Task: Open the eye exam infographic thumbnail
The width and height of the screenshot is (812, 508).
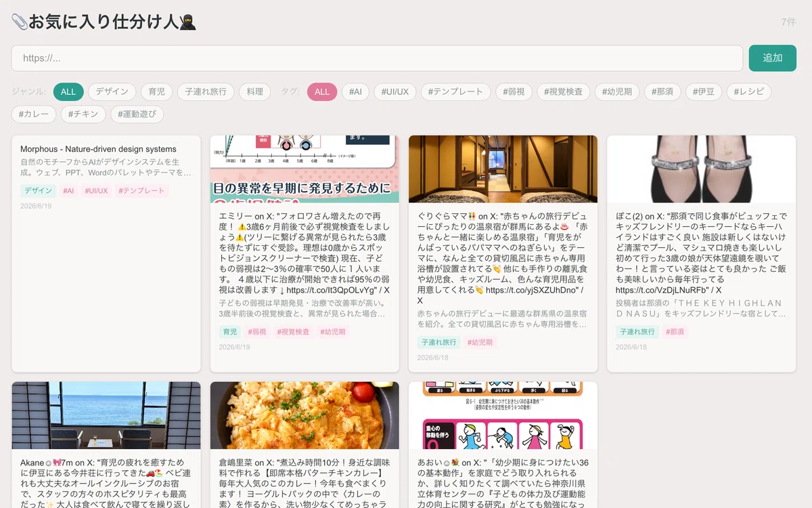Action: coord(304,169)
